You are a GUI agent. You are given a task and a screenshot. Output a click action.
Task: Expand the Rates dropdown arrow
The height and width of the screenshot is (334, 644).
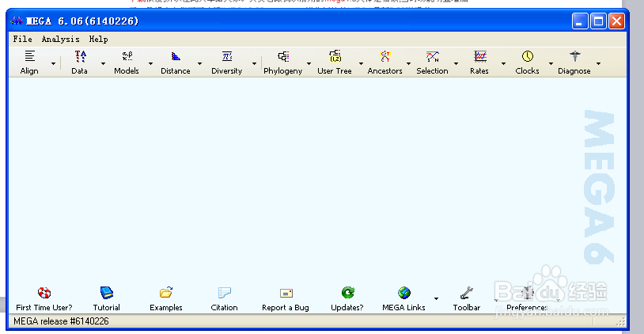[503, 63]
